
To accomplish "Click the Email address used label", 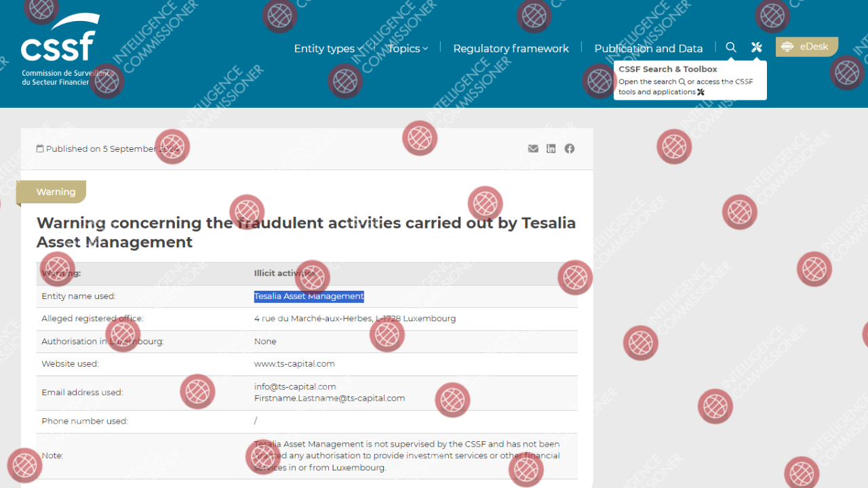I will [82, 392].
